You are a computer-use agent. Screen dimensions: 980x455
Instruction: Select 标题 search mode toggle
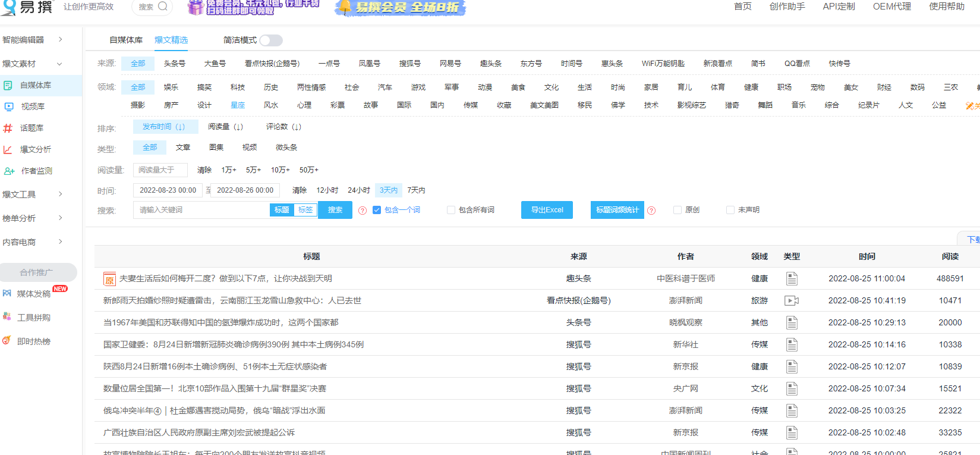click(x=282, y=210)
